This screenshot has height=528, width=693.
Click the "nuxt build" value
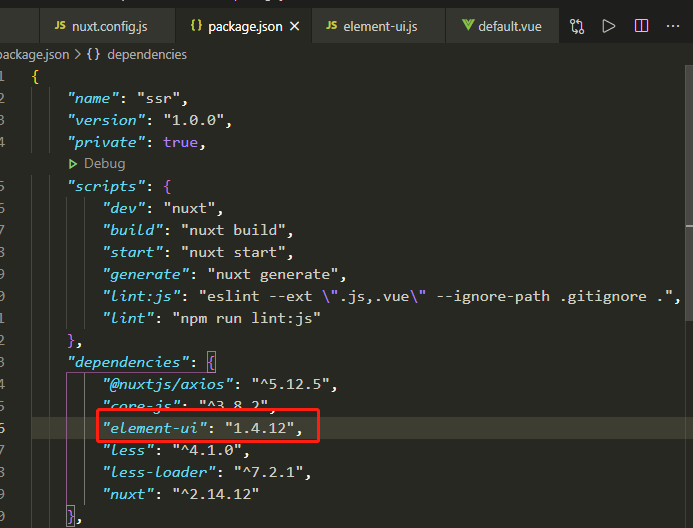point(233,230)
